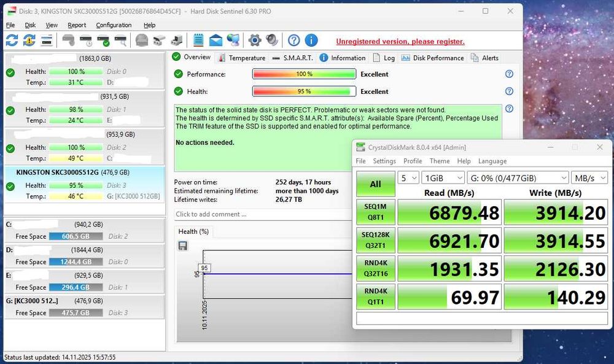Open the target drive dropdown showing G: 0%

518,178
